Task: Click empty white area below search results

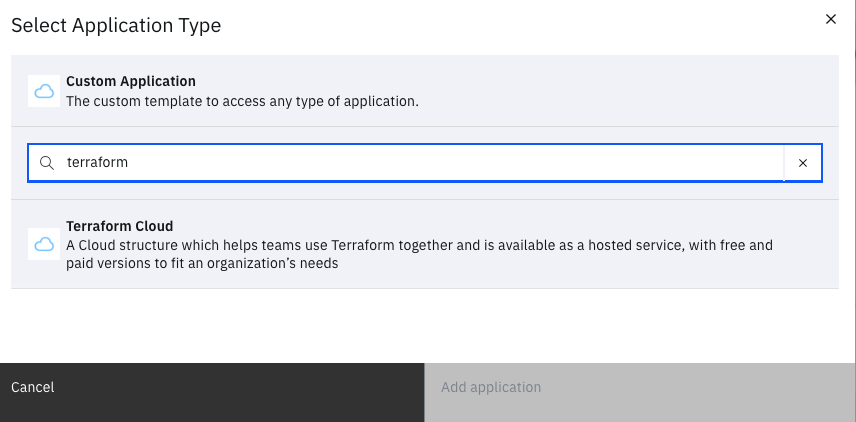Action: pos(425,325)
